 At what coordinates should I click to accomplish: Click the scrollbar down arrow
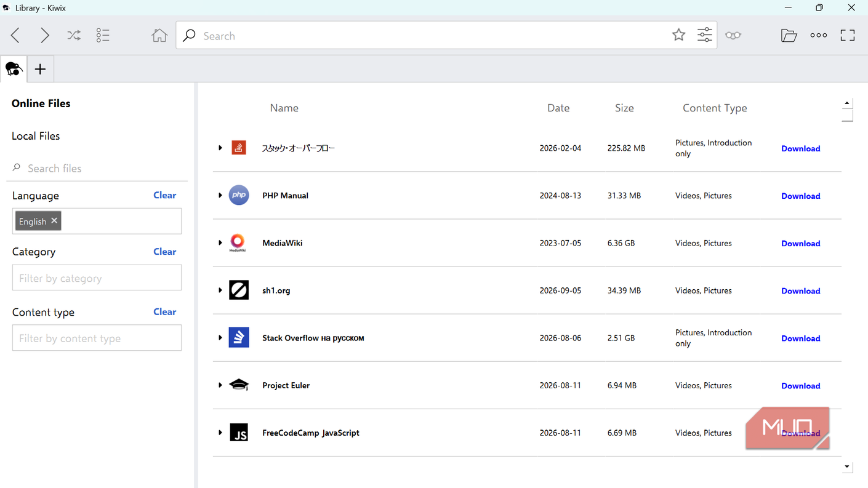click(x=847, y=467)
